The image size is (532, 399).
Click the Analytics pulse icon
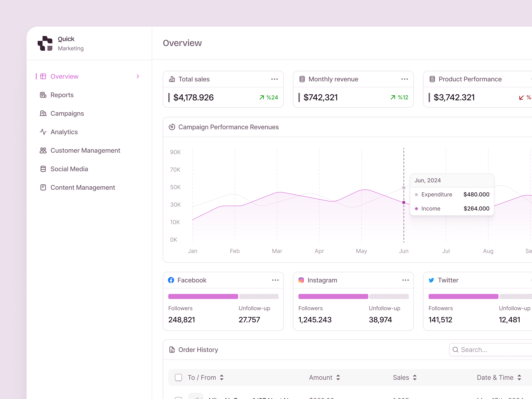tap(43, 132)
